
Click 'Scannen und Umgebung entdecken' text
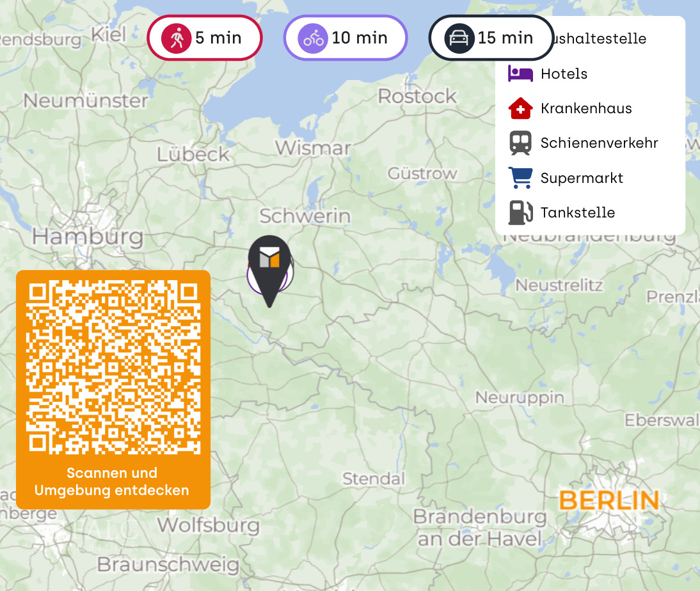(111, 482)
